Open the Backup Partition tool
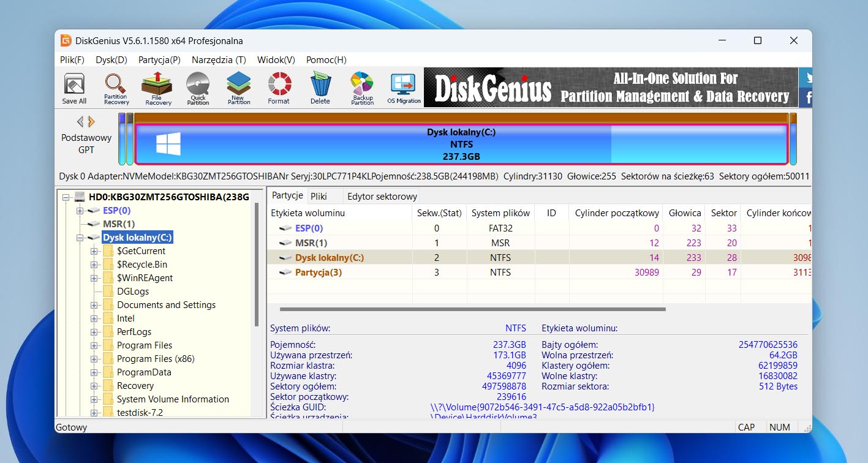This screenshot has height=463, width=868. 362,88
